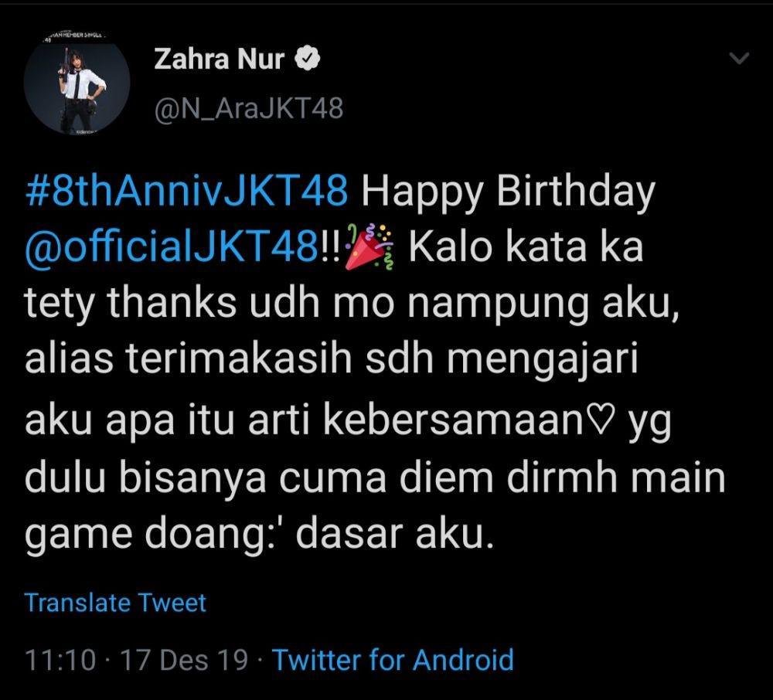Click the words tety thanks in the tweet
Image resolution: width=773 pixels, height=700 pixels.
point(131,304)
